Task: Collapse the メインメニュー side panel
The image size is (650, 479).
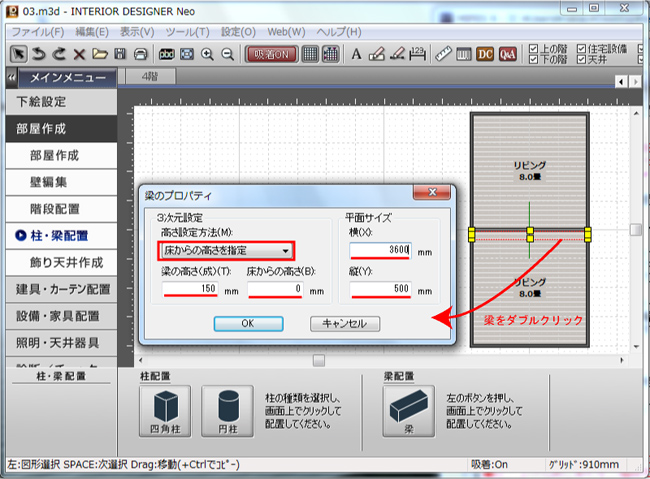Action: tap(10, 77)
